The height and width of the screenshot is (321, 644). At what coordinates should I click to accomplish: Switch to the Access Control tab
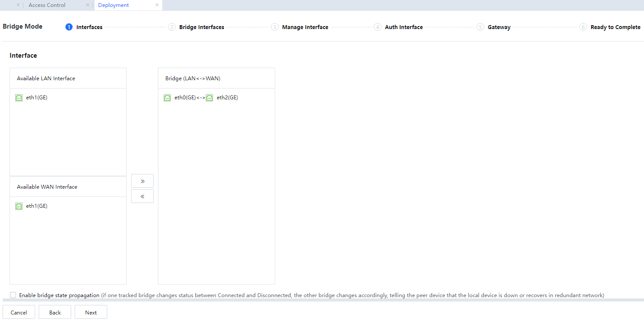pyautogui.click(x=47, y=5)
